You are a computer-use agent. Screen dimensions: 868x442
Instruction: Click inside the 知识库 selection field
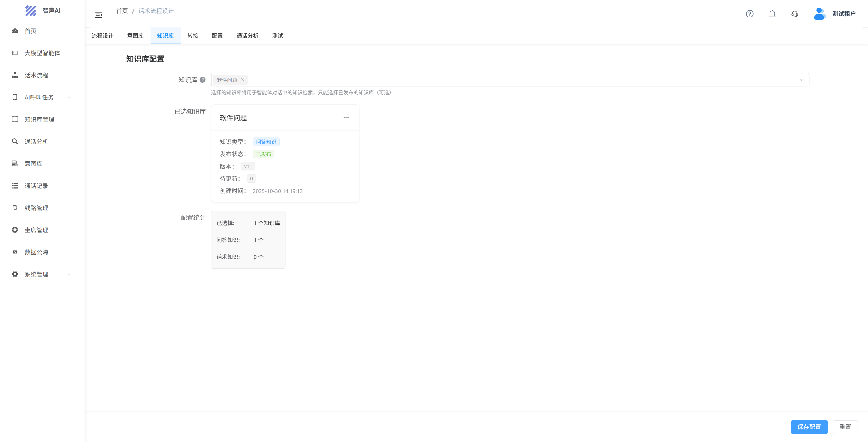pos(505,80)
